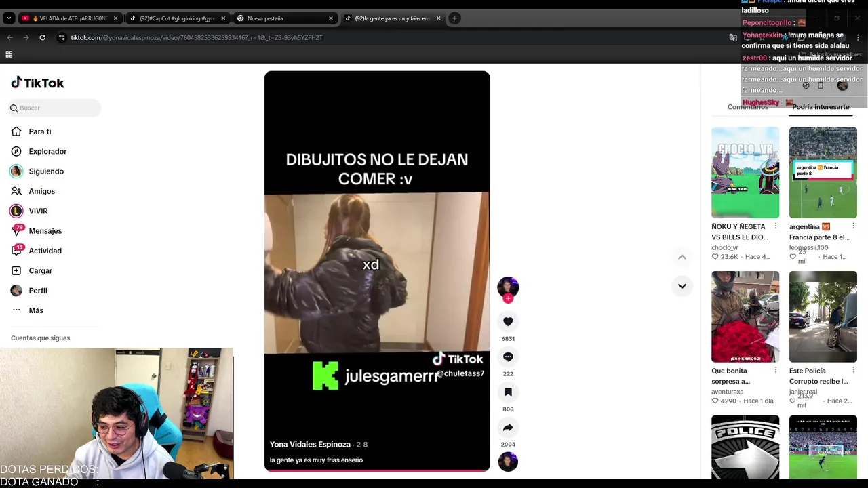Open Mensajes inbox
The width and height of the screenshot is (868, 488).
pyautogui.click(x=45, y=231)
